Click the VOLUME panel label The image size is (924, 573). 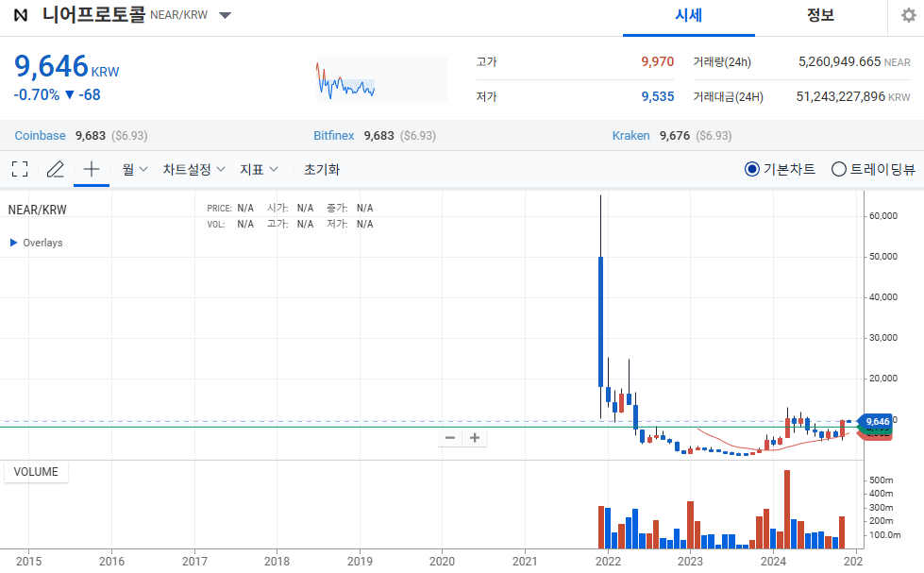36,472
